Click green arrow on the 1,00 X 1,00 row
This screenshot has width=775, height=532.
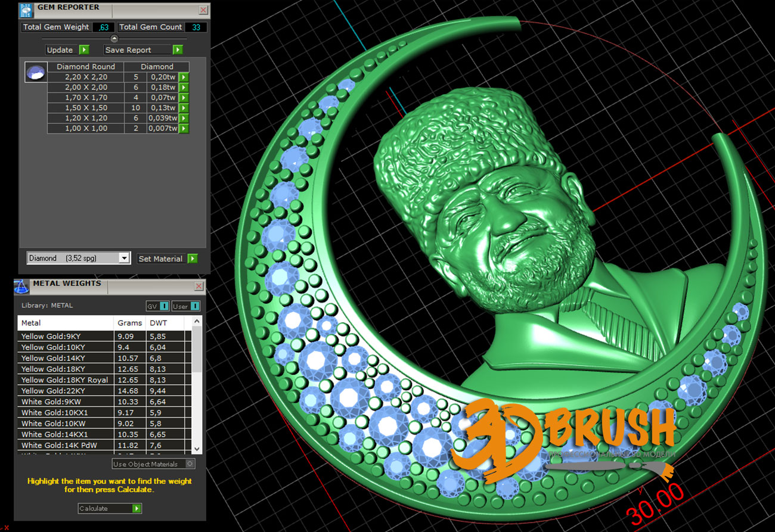(184, 129)
